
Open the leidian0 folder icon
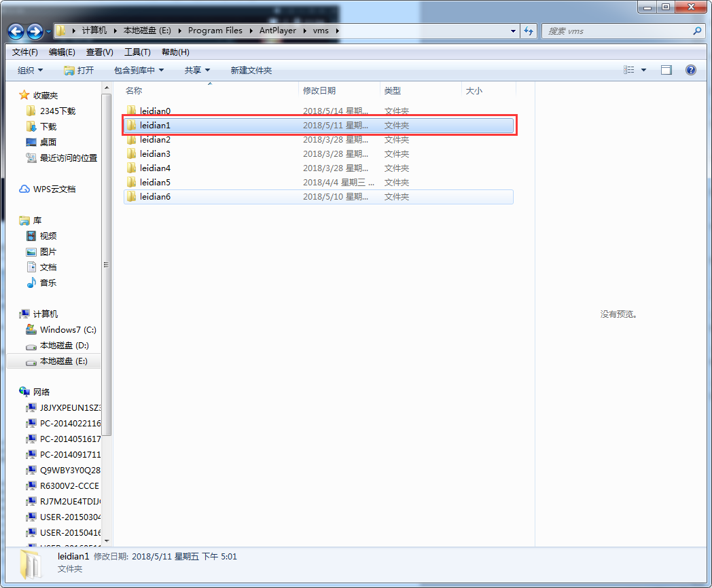coord(132,111)
